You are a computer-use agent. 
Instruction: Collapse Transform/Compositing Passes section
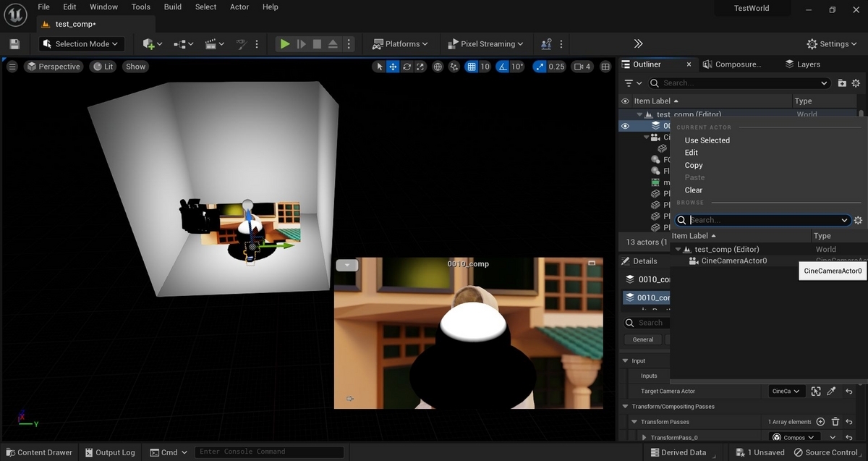[x=624, y=407]
